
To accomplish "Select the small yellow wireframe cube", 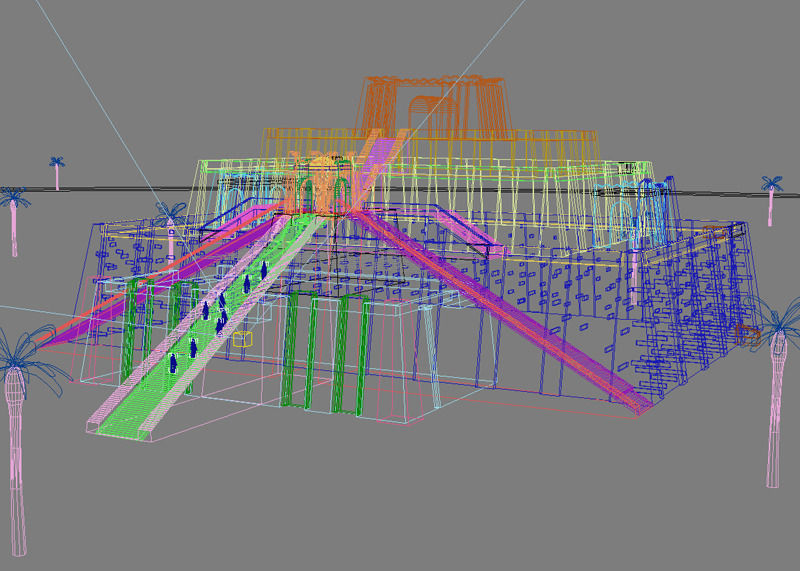I will (243, 339).
